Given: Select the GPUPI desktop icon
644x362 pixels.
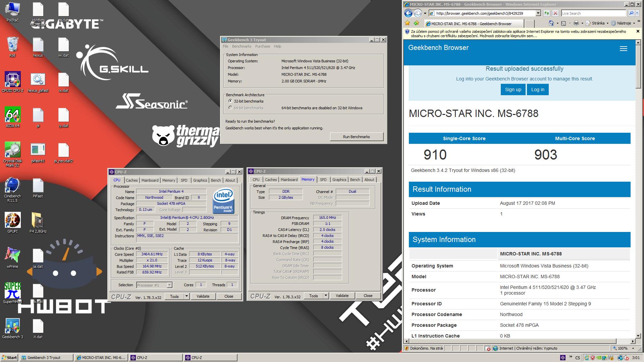Looking at the screenshot, I should pyautogui.click(x=12, y=223).
